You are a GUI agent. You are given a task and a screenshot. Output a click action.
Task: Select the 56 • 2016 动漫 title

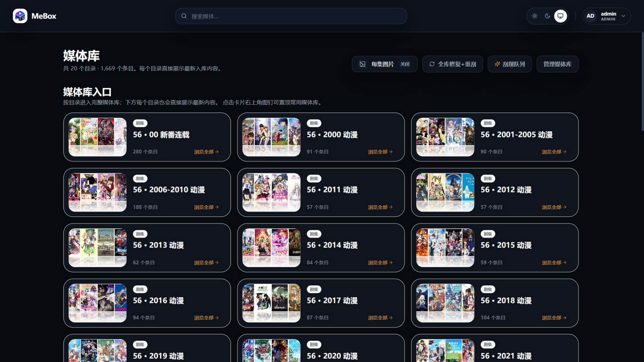pos(158,300)
